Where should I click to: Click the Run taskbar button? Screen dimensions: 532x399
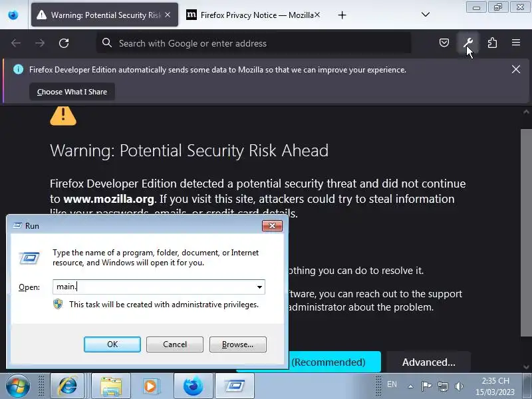click(x=235, y=386)
